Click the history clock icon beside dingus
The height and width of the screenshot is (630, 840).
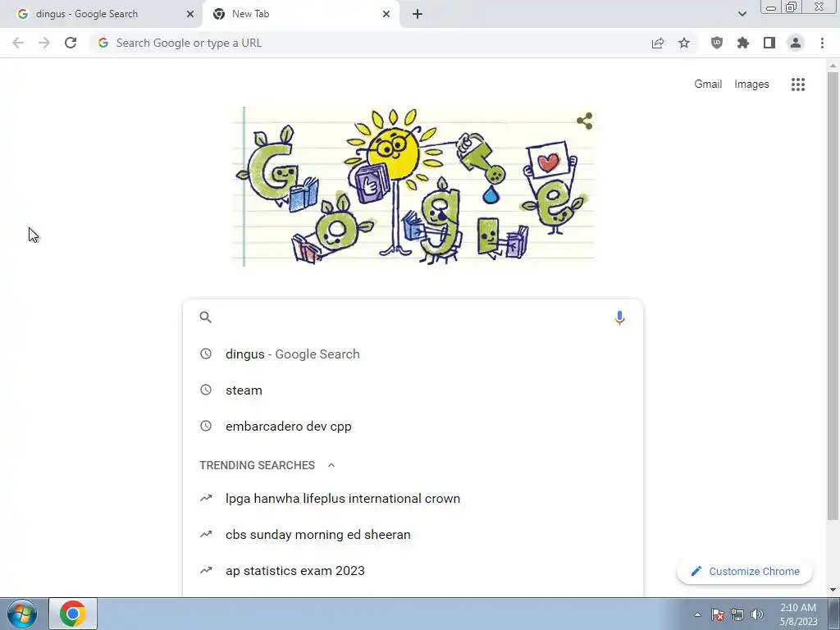tap(206, 354)
